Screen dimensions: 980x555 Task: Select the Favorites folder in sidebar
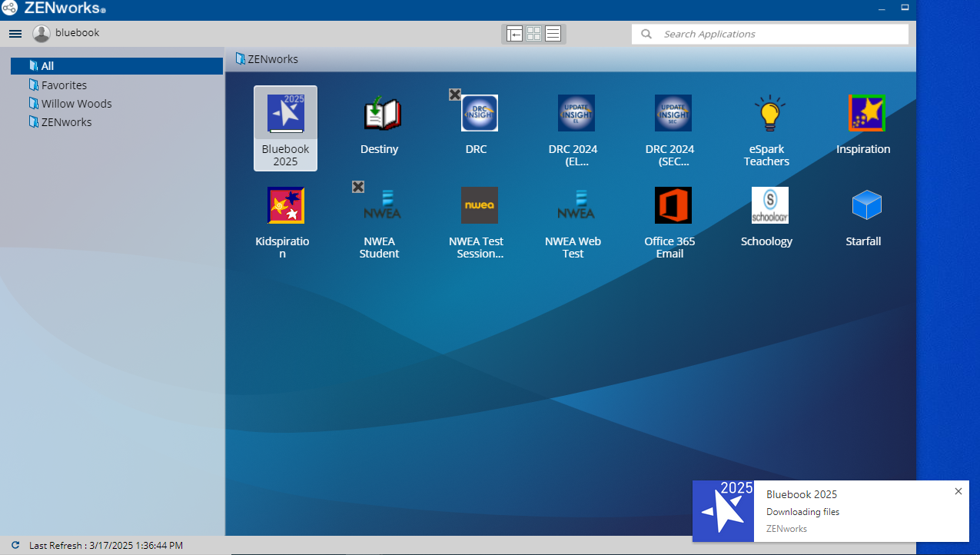(64, 85)
